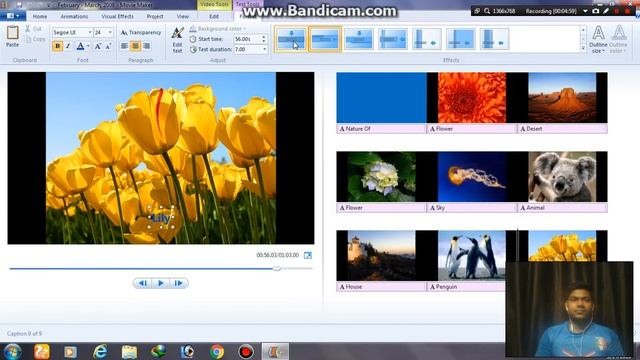Screen dimensions: 640x360
Task: Center-align the caption text
Action: click(136, 46)
